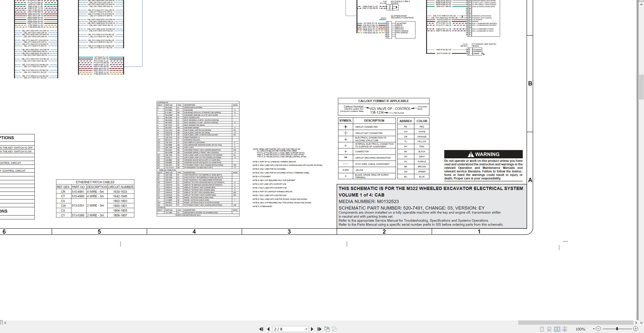Click the horizontal scroll left arrow
644x333 pixels.
(5, 323)
